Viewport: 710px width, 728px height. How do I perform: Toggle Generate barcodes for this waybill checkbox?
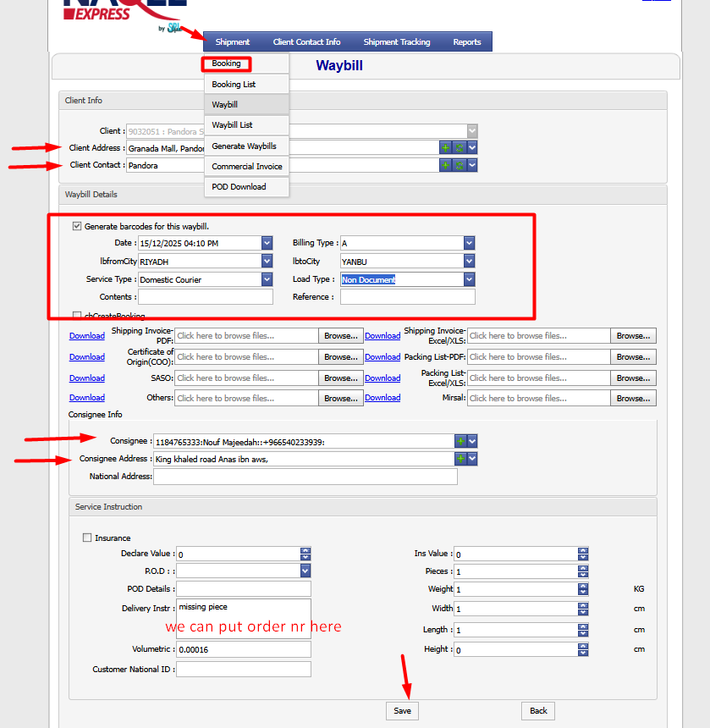pos(77,226)
